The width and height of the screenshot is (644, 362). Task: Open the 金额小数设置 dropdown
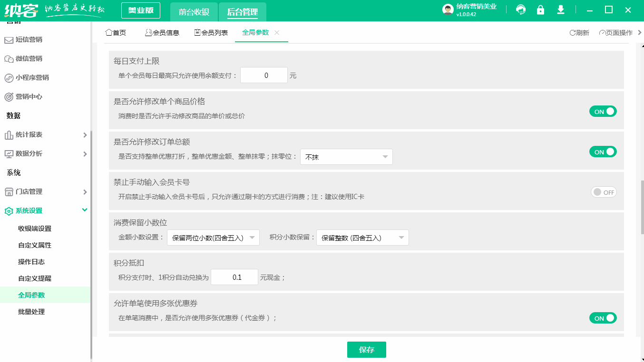213,237
